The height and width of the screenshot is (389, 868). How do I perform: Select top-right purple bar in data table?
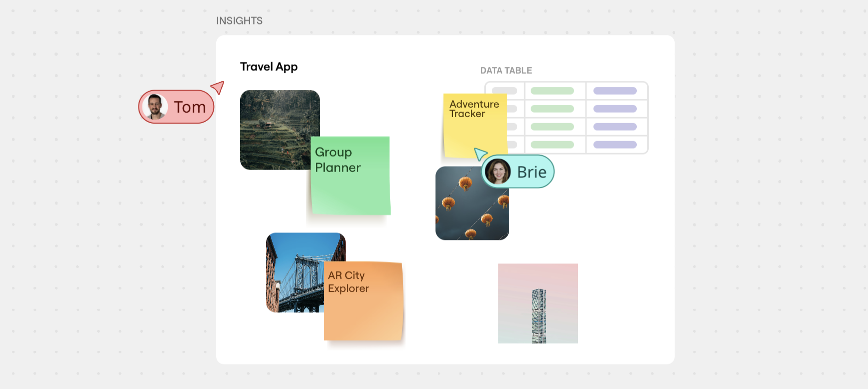(x=615, y=91)
